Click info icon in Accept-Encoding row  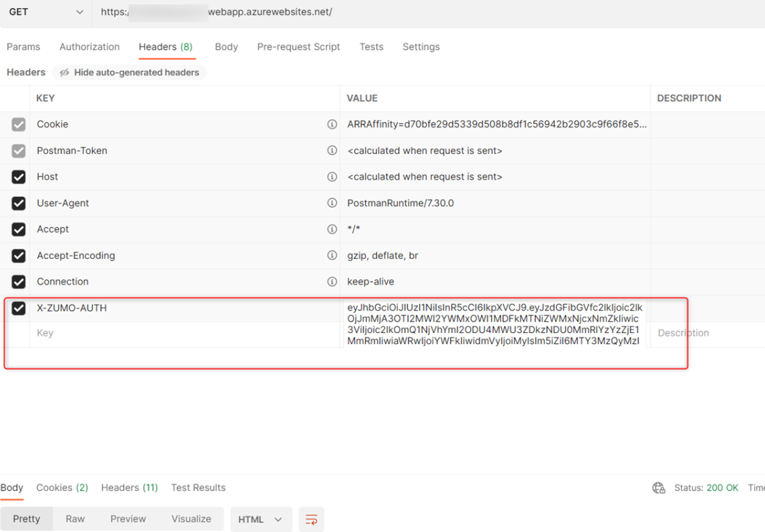(x=332, y=255)
